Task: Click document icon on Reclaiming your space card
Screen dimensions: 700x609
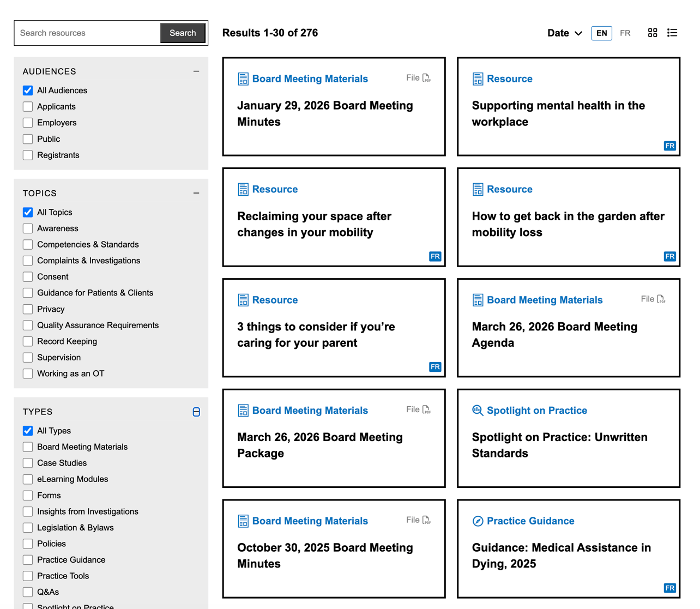Action: click(x=243, y=190)
